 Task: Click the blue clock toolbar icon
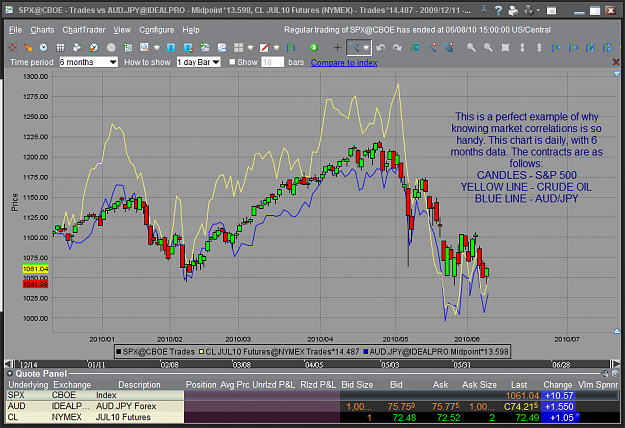click(43, 47)
